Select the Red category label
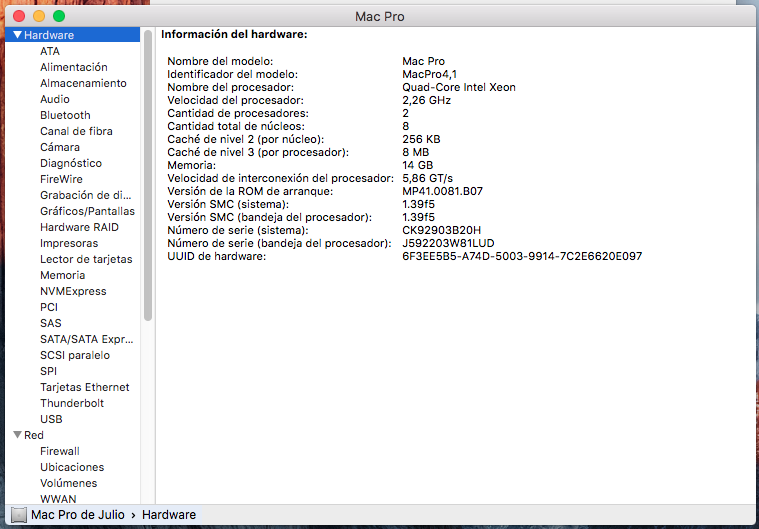Screen dimensions: 759x529 (34, 435)
